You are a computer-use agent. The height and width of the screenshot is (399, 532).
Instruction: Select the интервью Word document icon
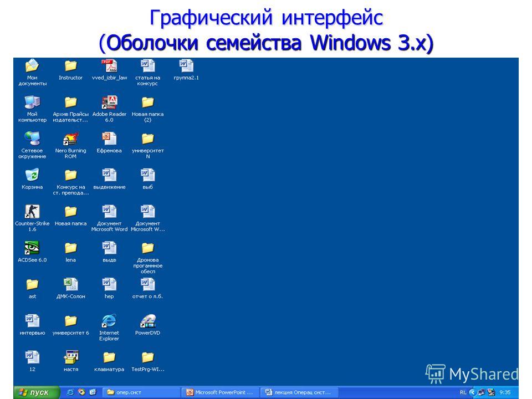[32, 321]
